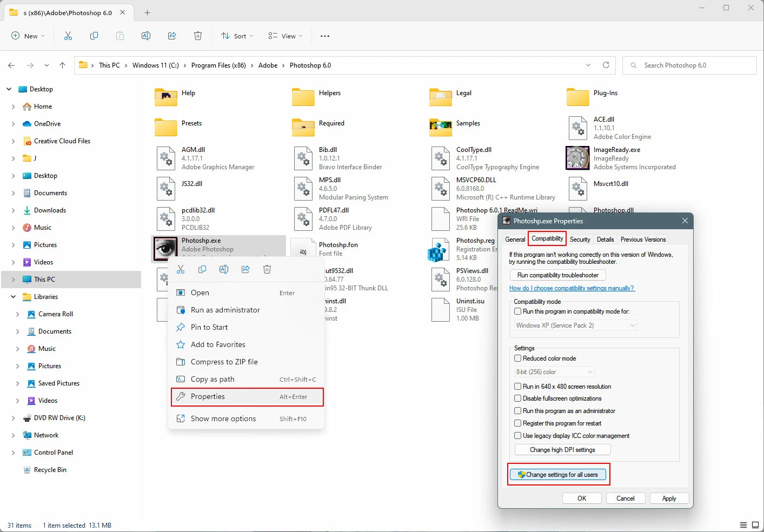Viewport: 764px width, 532px height.
Task: Click the Rename icon in Explorer toolbar
Action: click(x=146, y=36)
